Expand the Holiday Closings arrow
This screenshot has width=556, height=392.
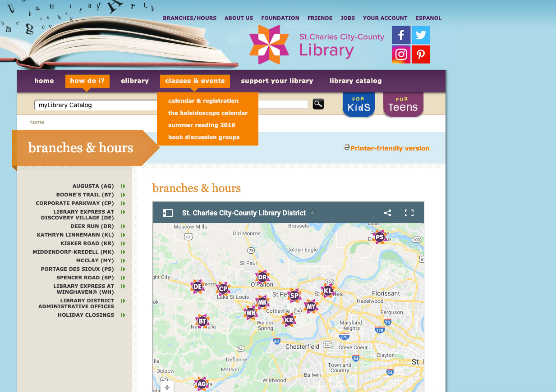(123, 315)
